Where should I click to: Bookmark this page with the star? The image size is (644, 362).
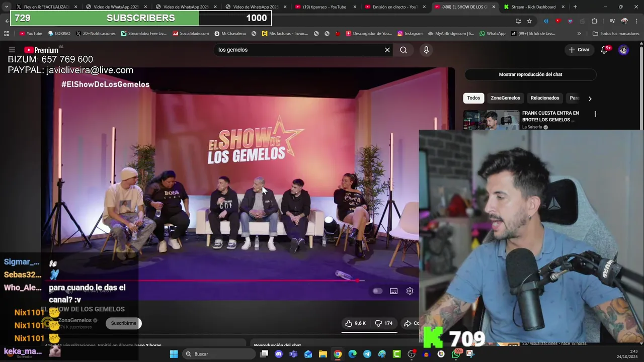(529, 21)
